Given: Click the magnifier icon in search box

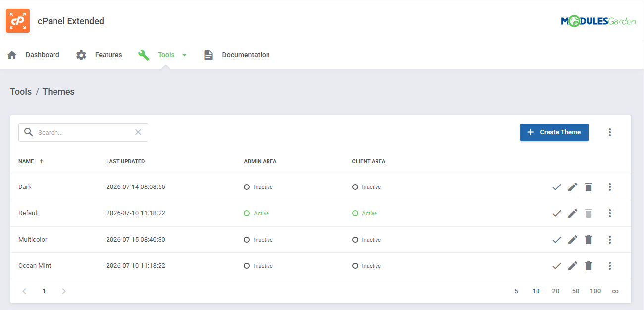Looking at the screenshot, I should pos(29,132).
